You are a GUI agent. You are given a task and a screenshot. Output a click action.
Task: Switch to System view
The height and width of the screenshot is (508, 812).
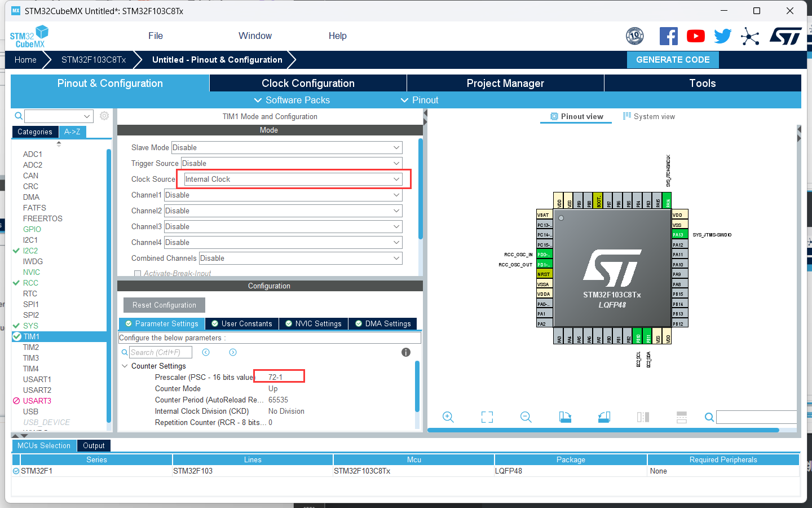[x=649, y=116]
